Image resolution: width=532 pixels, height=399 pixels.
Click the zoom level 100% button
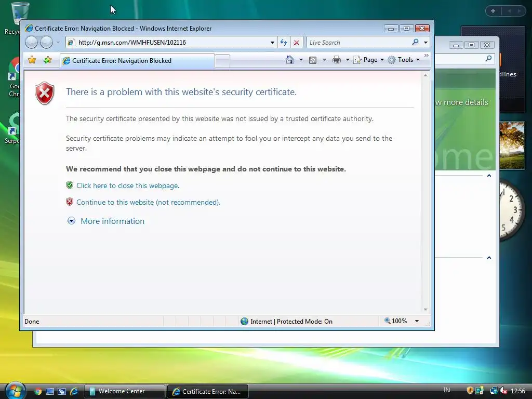pos(395,321)
